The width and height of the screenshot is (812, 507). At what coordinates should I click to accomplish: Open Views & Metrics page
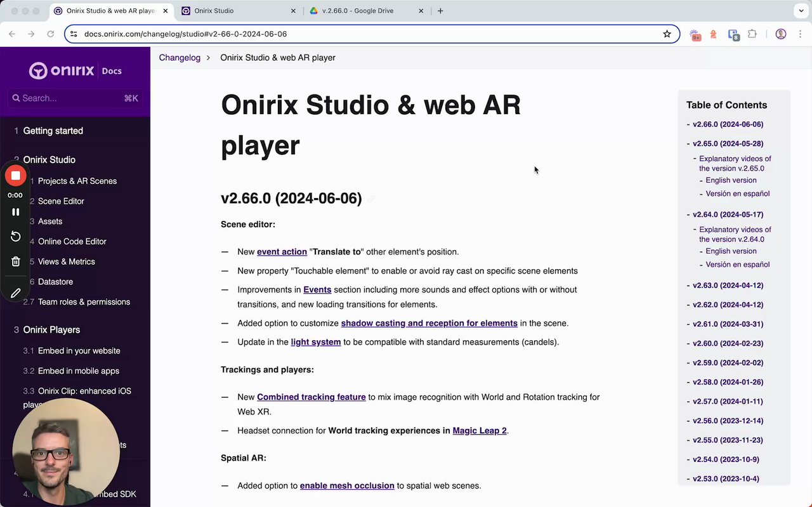tap(67, 262)
